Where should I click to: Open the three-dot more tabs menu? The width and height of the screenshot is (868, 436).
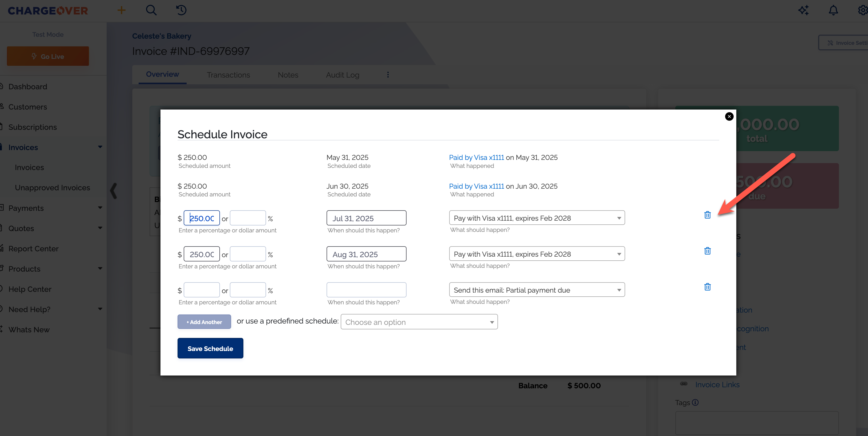point(388,75)
